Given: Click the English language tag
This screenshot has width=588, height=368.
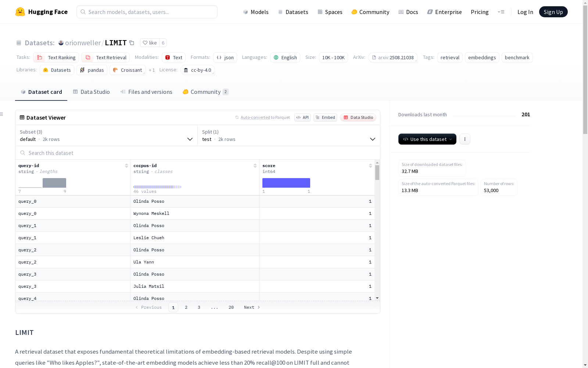Looking at the screenshot, I should 285,57.
